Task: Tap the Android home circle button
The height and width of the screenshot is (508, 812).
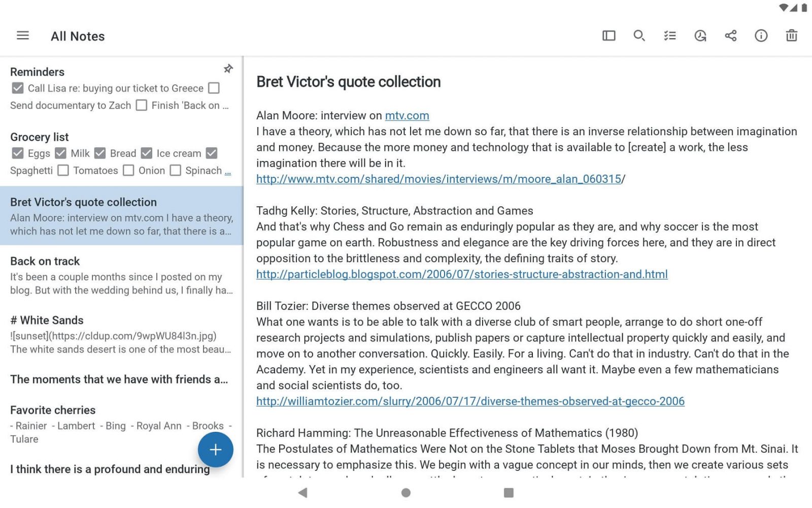Action: coord(405,492)
